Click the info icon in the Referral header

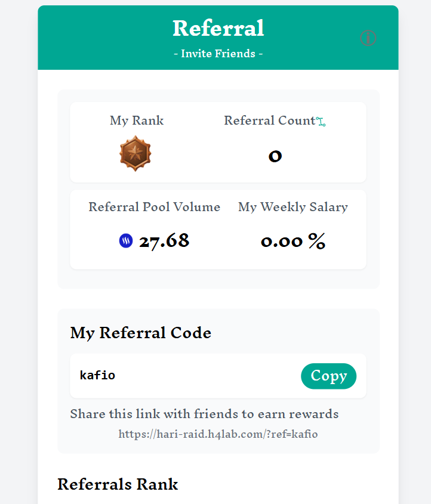(368, 38)
